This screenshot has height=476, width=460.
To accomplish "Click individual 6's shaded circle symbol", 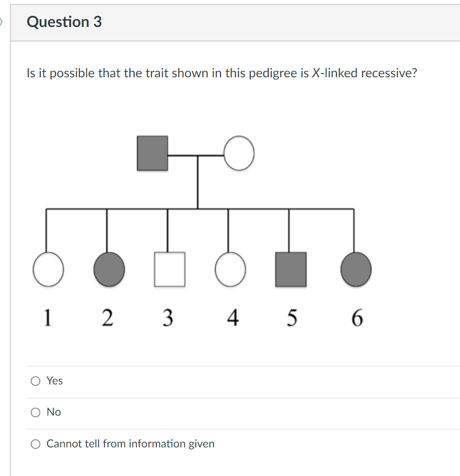I will (x=356, y=269).
